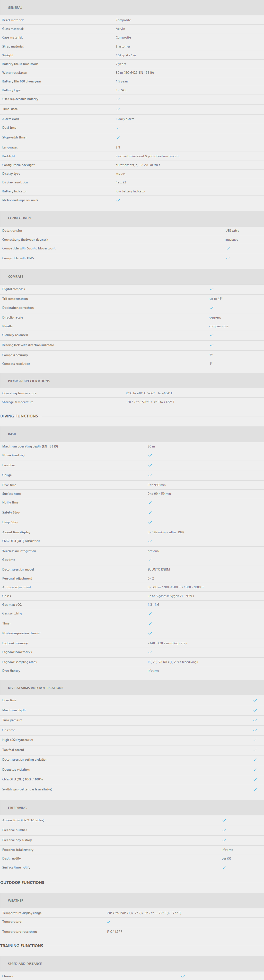Viewport: 264px width, 980px height.
Task: Click the Water resistance row label
Action: tap(14, 73)
